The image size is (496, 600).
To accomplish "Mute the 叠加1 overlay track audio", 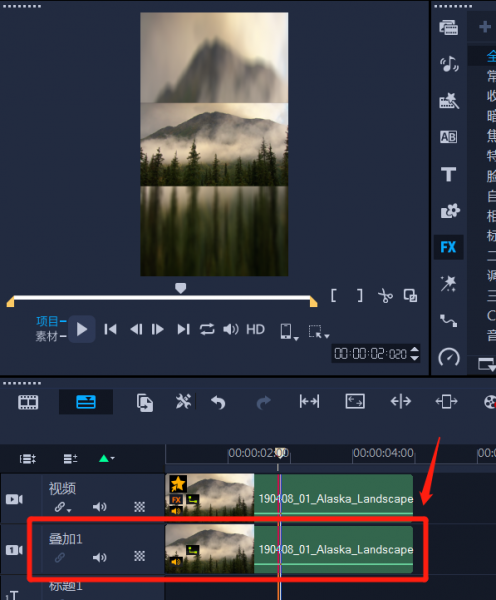I will 100,558.
